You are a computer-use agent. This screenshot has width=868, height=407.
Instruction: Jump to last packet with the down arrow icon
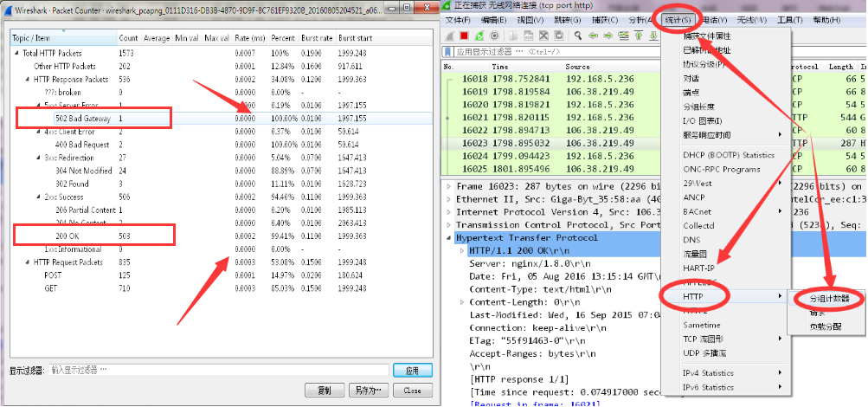click(653, 36)
